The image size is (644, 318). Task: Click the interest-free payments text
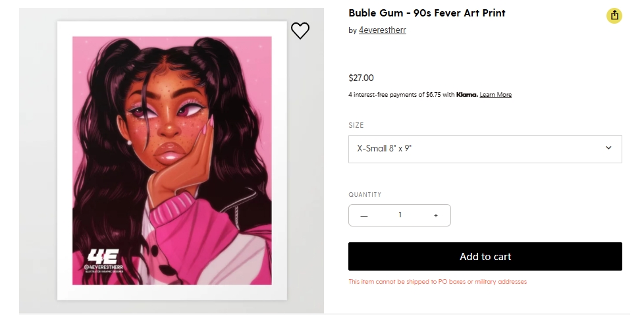[x=402, y=95]
